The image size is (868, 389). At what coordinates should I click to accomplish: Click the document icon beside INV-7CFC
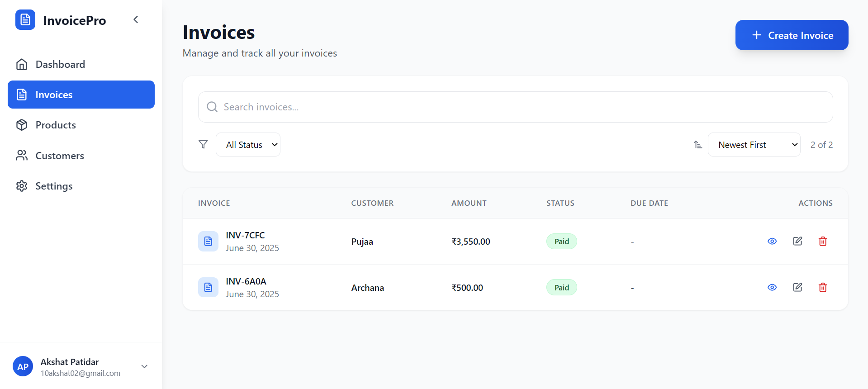click(x=208, y=241)
